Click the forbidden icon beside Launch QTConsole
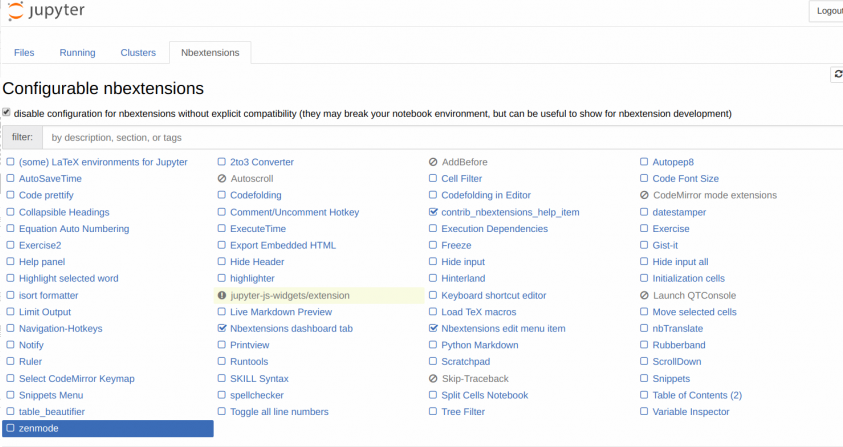This screenshot has height=447, width=843. coord(644,295)
